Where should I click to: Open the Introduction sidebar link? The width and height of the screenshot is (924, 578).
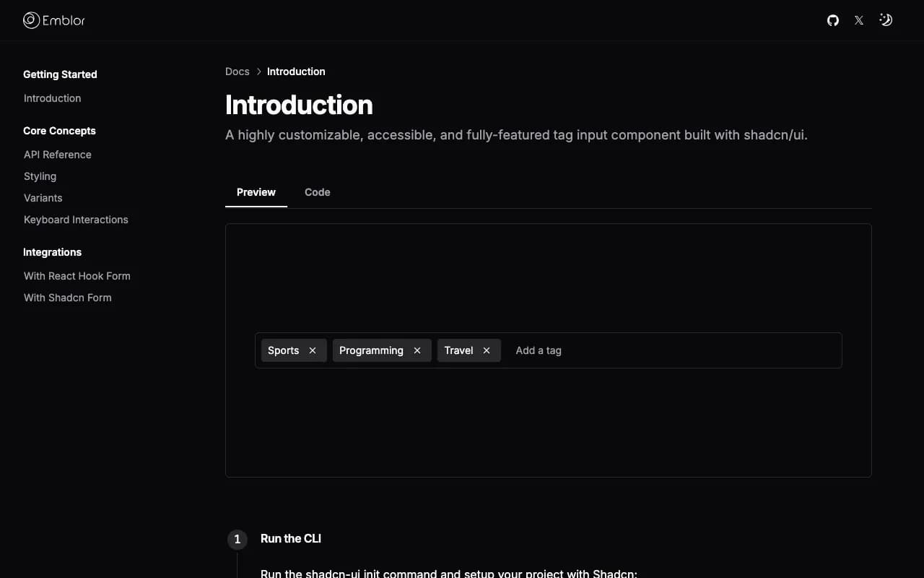pos(52,98)
